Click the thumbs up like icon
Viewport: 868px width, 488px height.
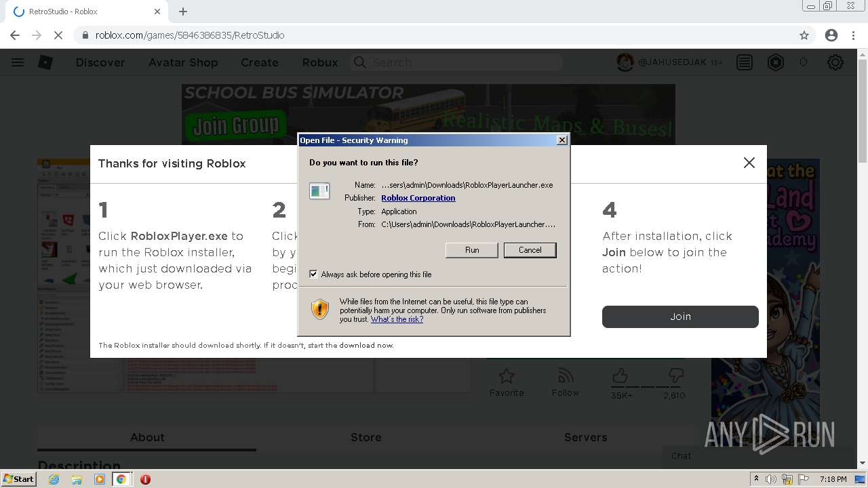click(x=620, y=375)
